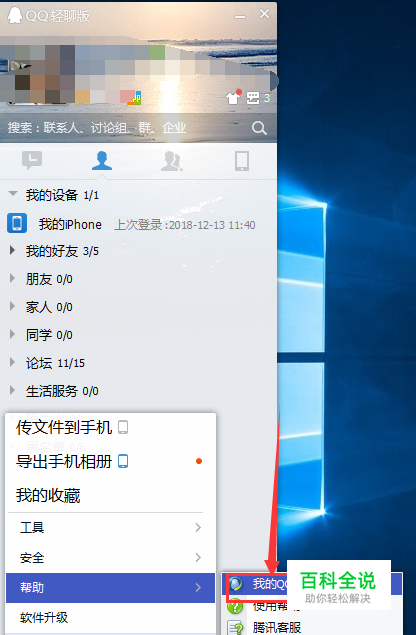Image resolution: width=416 pixels, height=635 pixels.
Task: Expand the 朋友 0/0 group
Action: 12,279
